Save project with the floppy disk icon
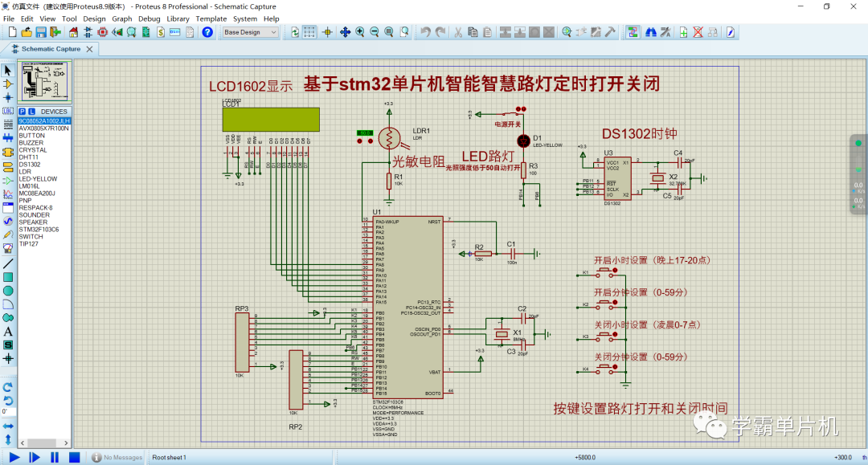 tap(41, 32)
